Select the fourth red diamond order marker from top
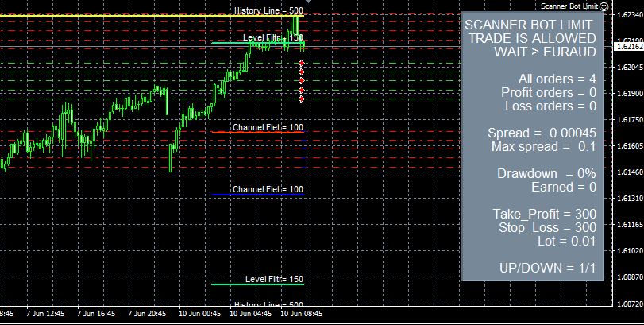This screenshot has height=325, width=644. click(301, 91)
